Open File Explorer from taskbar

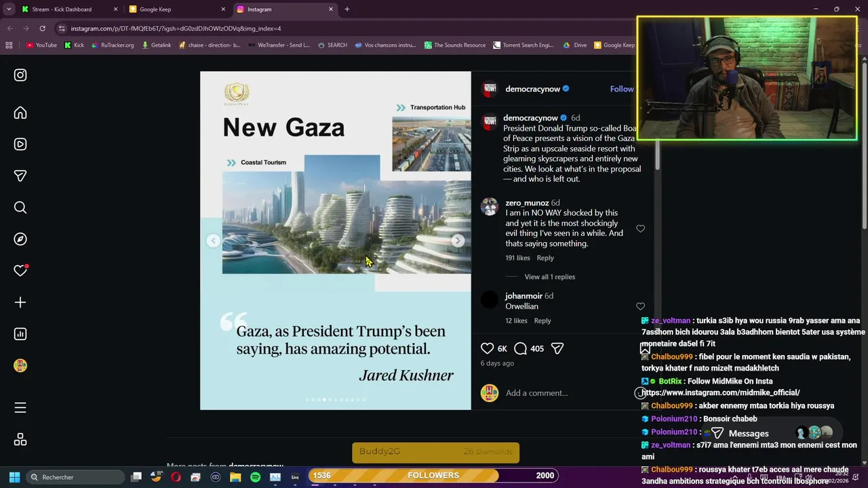(x=235, y=477)
